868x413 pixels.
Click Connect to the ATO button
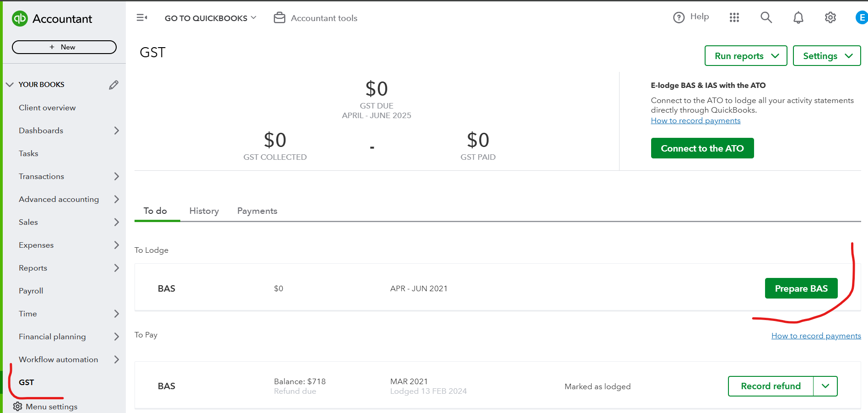[x=702, y=148]
